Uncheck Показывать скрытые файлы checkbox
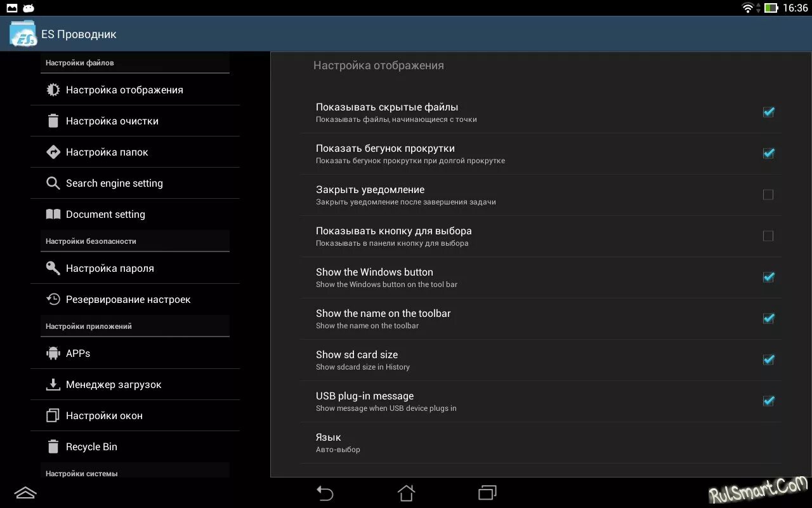This screenshot has width=812, height=508. (768, 112)
